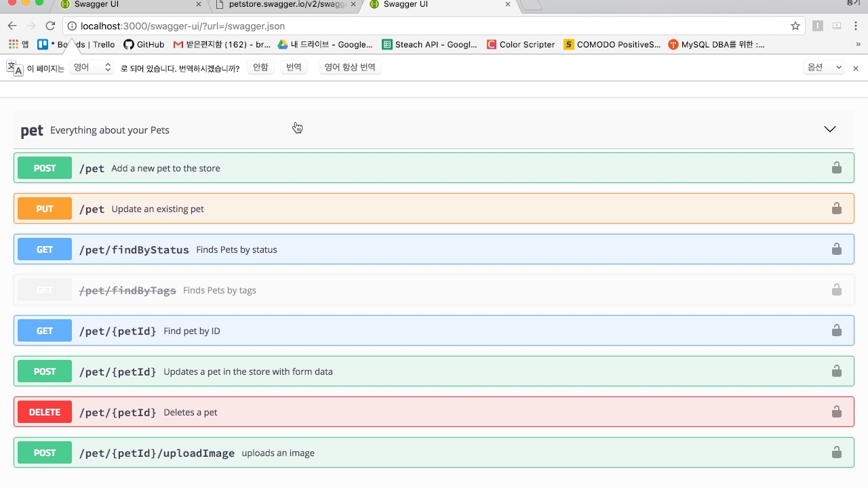868x488 pixels.
Task: Open the Steach API Google Sheets bookmark
Action: (x=430, y=44)
